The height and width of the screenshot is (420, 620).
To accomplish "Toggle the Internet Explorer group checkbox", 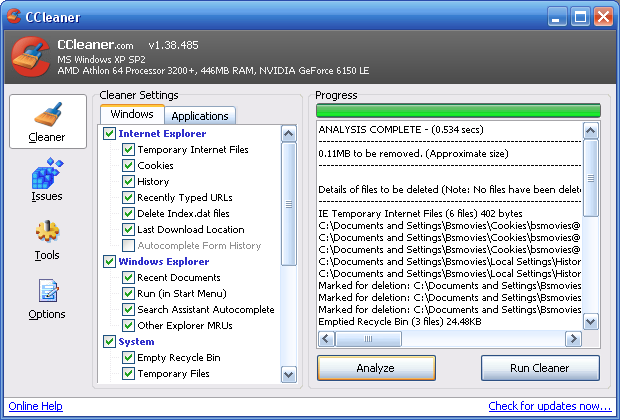I will tap(109, 134).
